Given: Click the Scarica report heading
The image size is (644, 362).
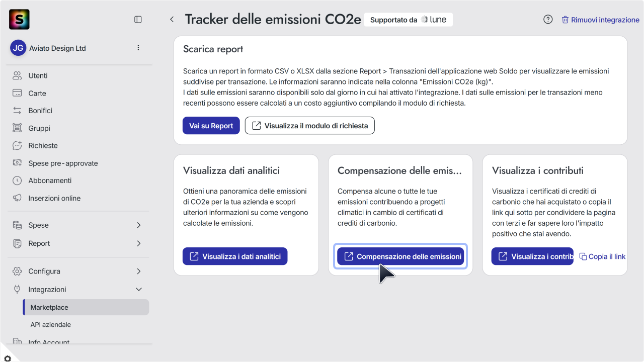Looking at the screenshot, I should (213, 49).
